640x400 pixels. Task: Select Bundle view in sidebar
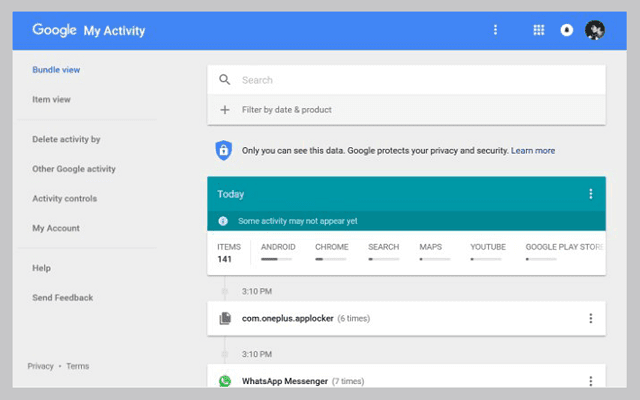(x=56, y=70)
